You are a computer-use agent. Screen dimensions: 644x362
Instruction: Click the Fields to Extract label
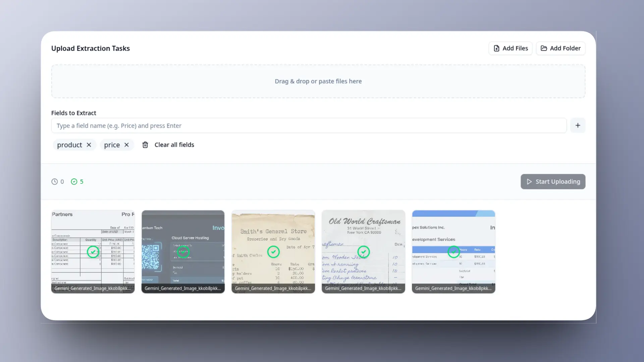(x=74, y=113)
